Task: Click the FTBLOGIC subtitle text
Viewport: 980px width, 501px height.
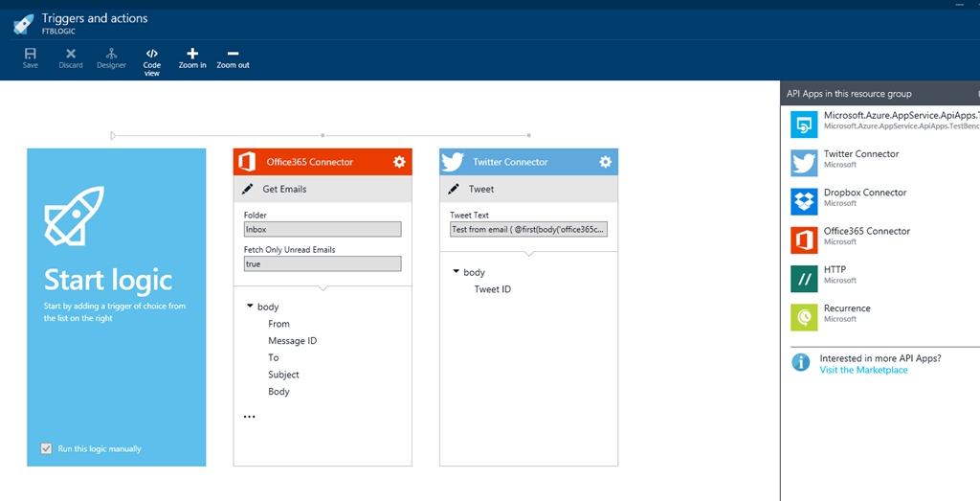Action: click(x=58, y=30)
